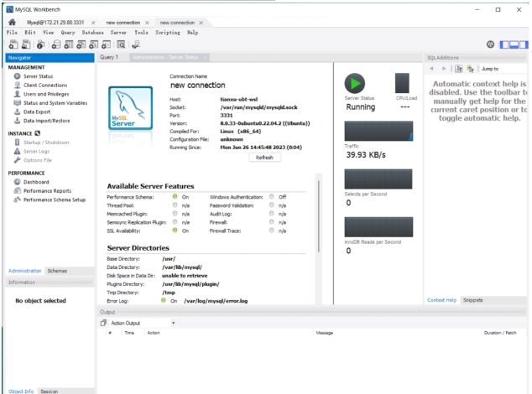Screen dimensions: 532x394
Task: Click the icon next to INSTANCE heading
Action: click(x=38, y=133)
